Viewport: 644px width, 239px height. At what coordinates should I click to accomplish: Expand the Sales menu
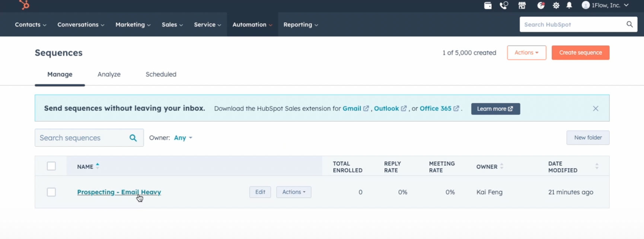point(172,25)
